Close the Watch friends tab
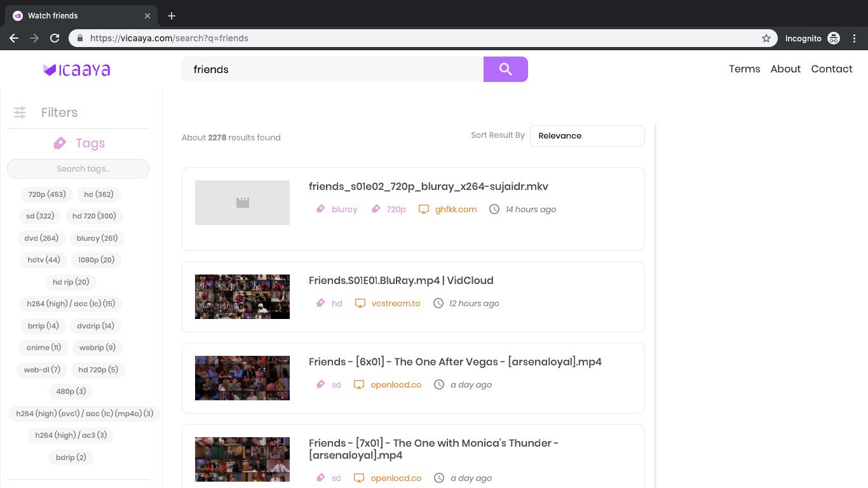 (x=148, y=16)
